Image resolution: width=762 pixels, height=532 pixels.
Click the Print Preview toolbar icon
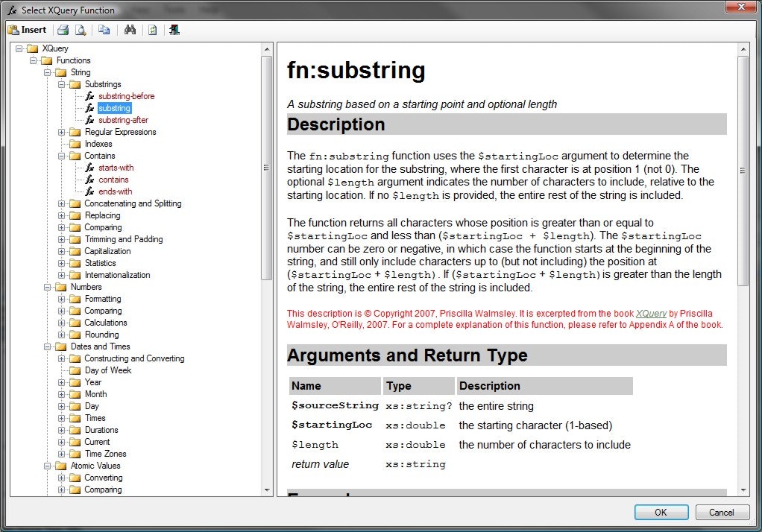[x=80, y=30]
